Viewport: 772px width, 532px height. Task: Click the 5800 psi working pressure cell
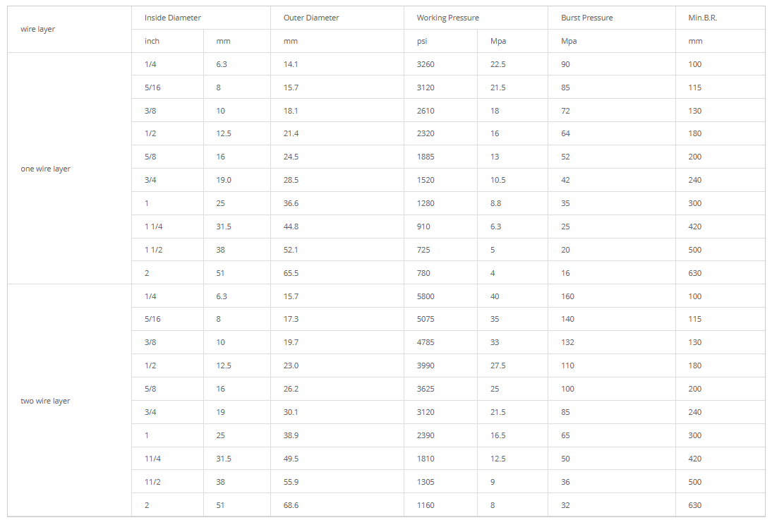[426, 296]
